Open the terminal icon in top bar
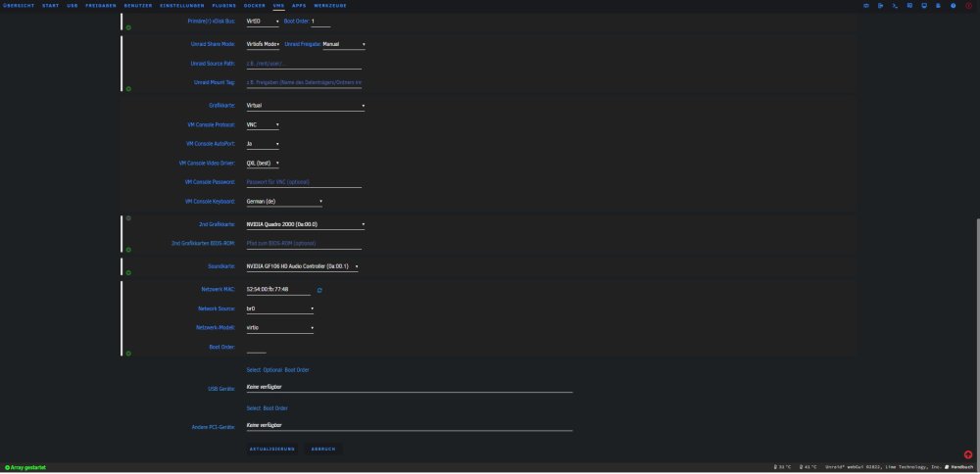Image resolution: width=980 pixels, height=474 pixels. click(895, 6)
